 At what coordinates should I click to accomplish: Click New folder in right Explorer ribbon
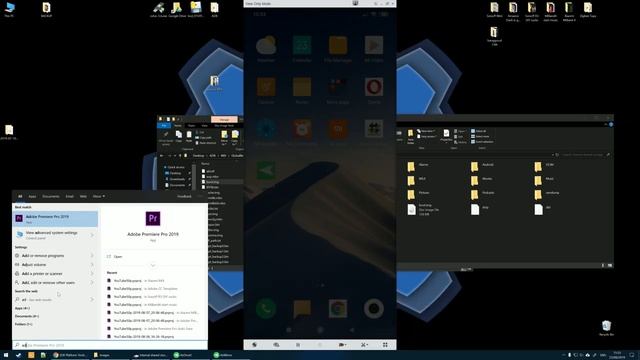pos(411,137)
